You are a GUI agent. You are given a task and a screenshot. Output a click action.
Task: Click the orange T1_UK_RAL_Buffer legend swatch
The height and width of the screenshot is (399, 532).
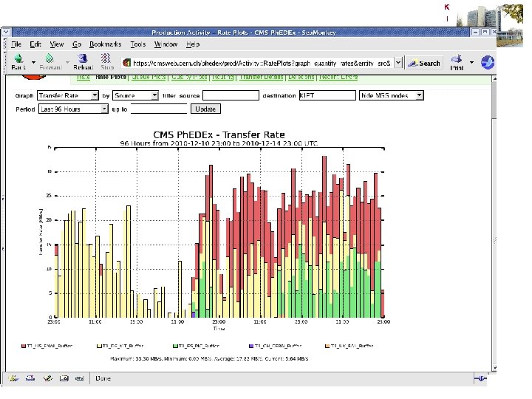[x=327, y=346]
